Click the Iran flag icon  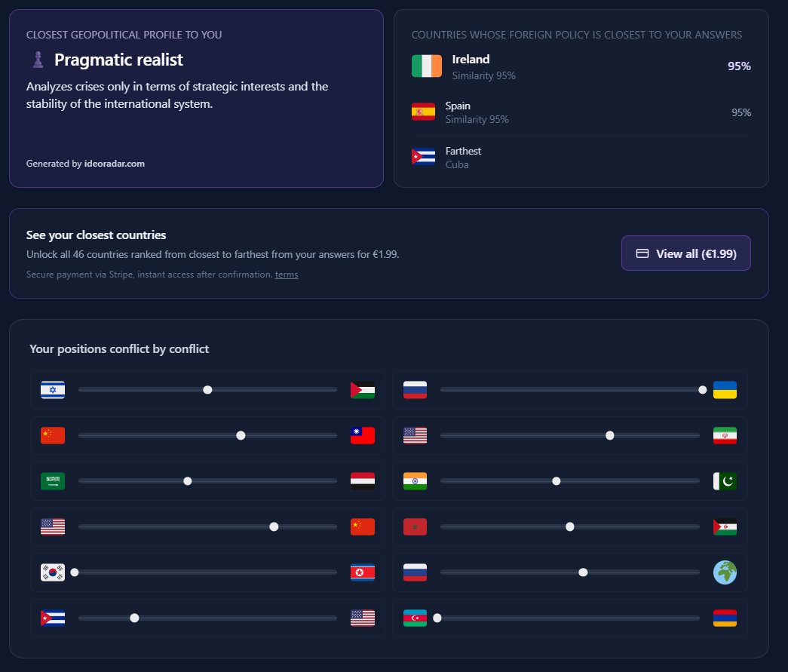click(725, 435)
